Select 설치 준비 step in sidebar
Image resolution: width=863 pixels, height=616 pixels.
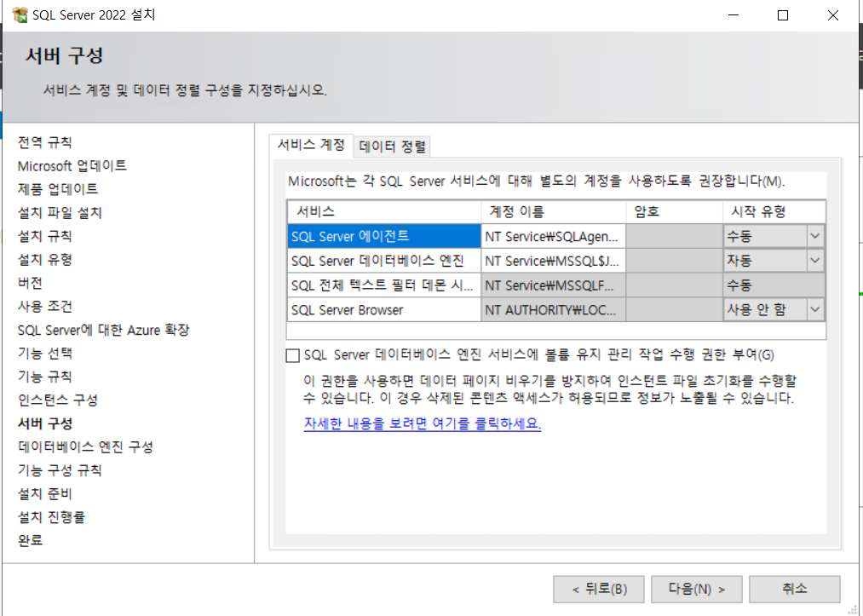click(x=44, y=494)
